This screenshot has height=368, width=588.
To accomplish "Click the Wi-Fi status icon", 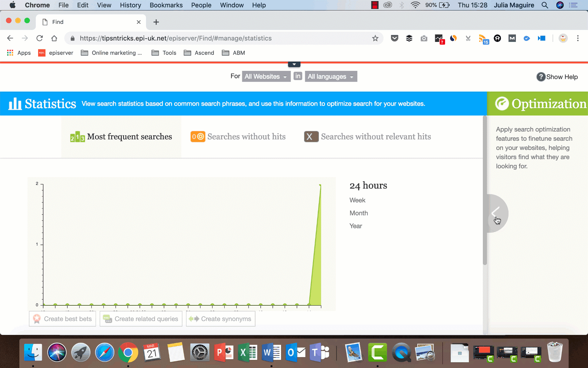I will (415, 5).
